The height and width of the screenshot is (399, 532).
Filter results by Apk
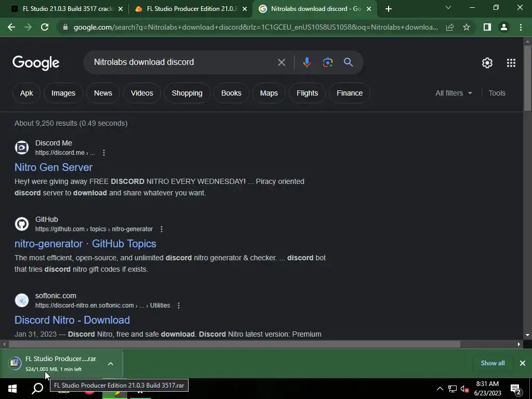coord(26,93)
